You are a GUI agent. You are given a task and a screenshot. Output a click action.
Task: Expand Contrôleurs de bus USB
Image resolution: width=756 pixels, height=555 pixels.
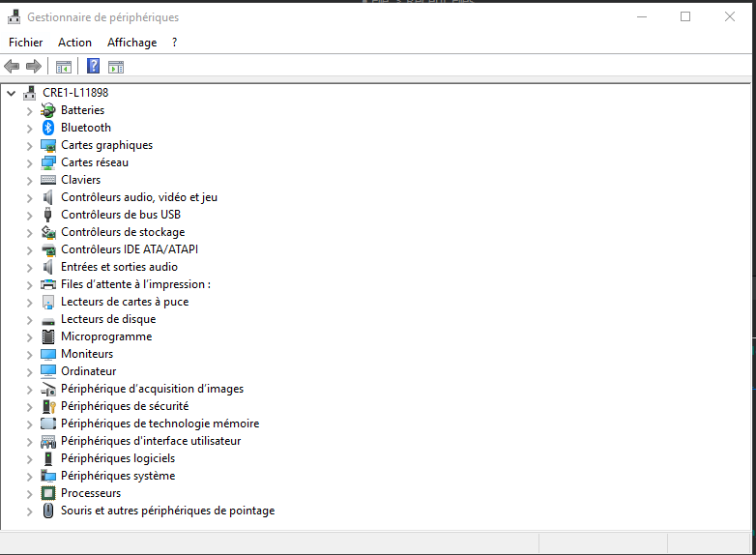tap(29, 216)
